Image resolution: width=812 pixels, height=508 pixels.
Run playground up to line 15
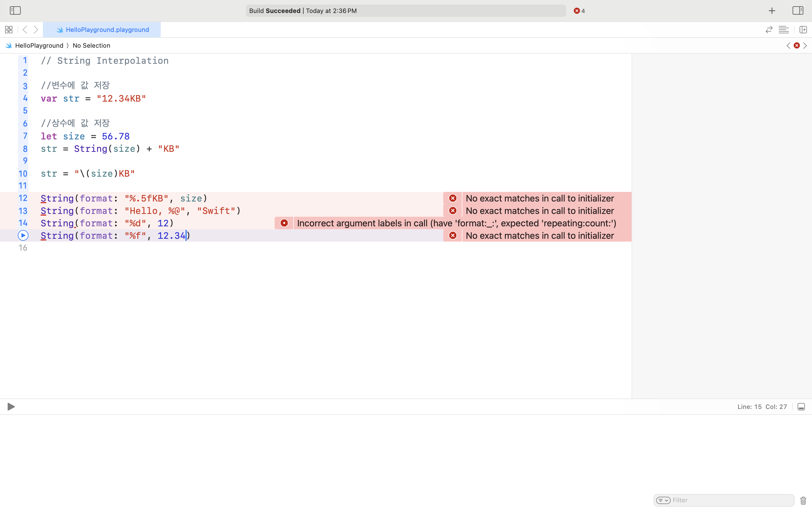23,236
